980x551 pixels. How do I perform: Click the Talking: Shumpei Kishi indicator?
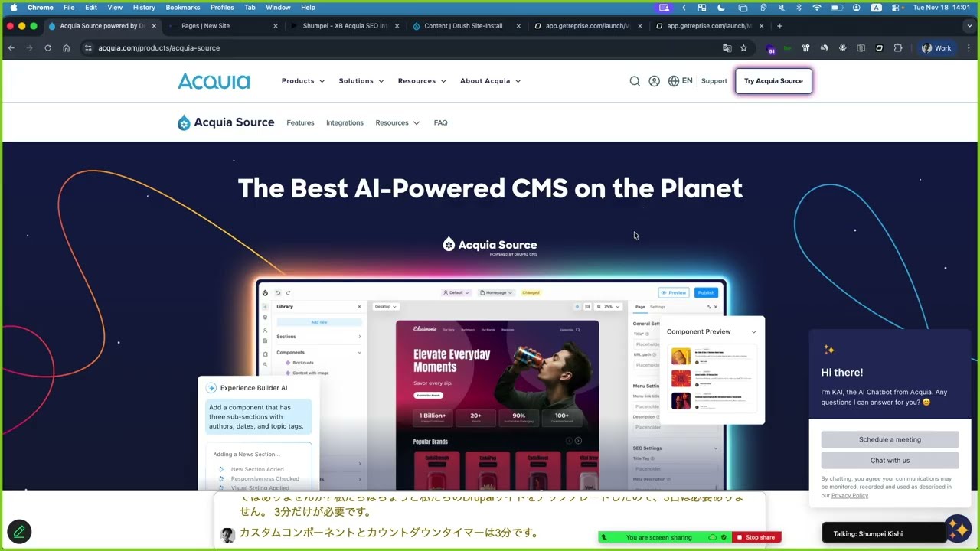click(x=884, y=533)
